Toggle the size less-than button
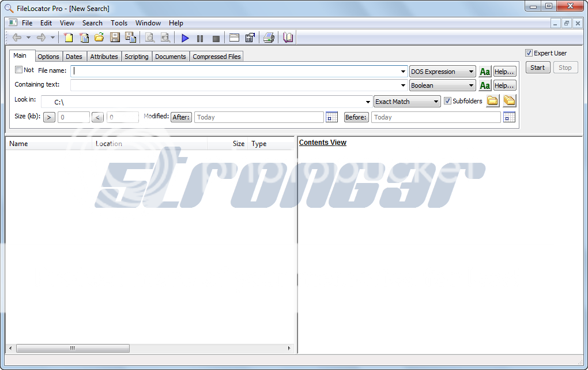 coord(97,117)
